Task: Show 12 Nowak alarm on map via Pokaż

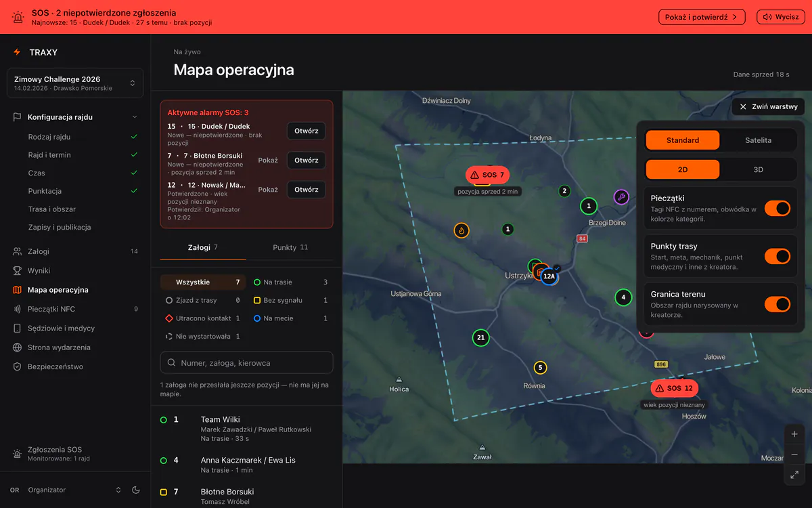Action: click(268, 190)
